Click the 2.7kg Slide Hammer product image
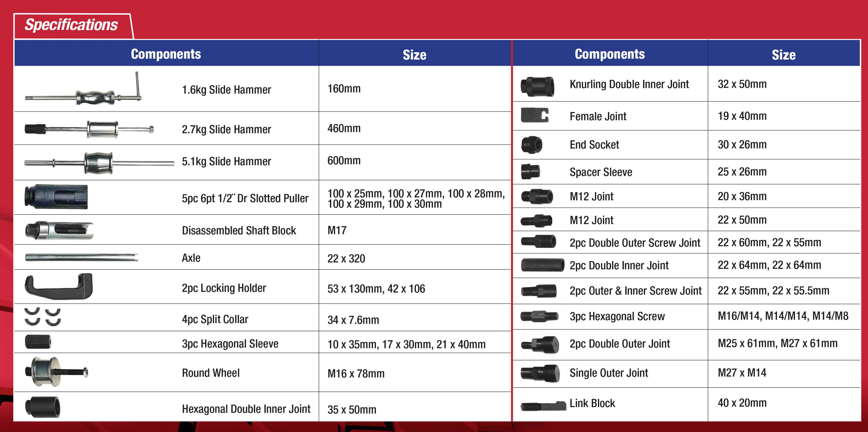 (x=89, y=129)
